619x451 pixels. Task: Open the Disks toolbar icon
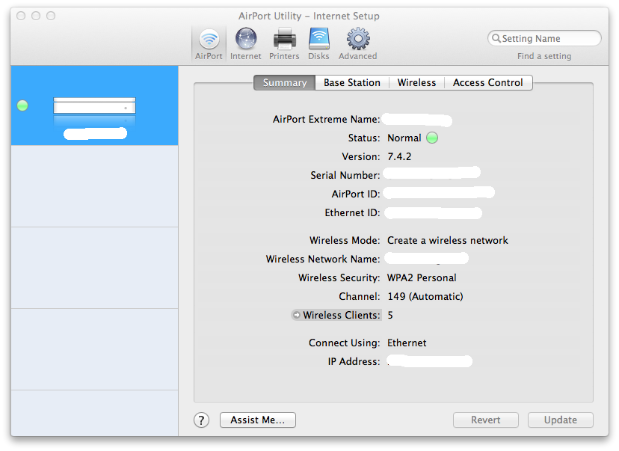point(319,44)
